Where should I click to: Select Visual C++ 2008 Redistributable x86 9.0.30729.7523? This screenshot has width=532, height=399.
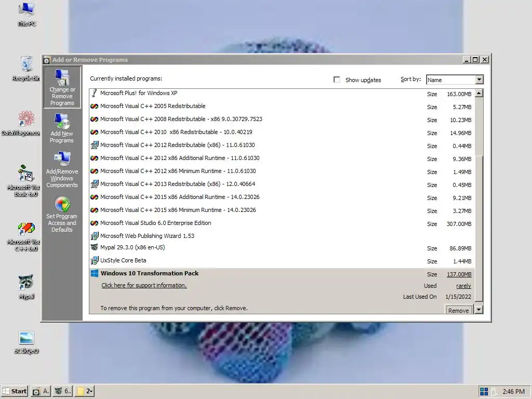point(282,119)
